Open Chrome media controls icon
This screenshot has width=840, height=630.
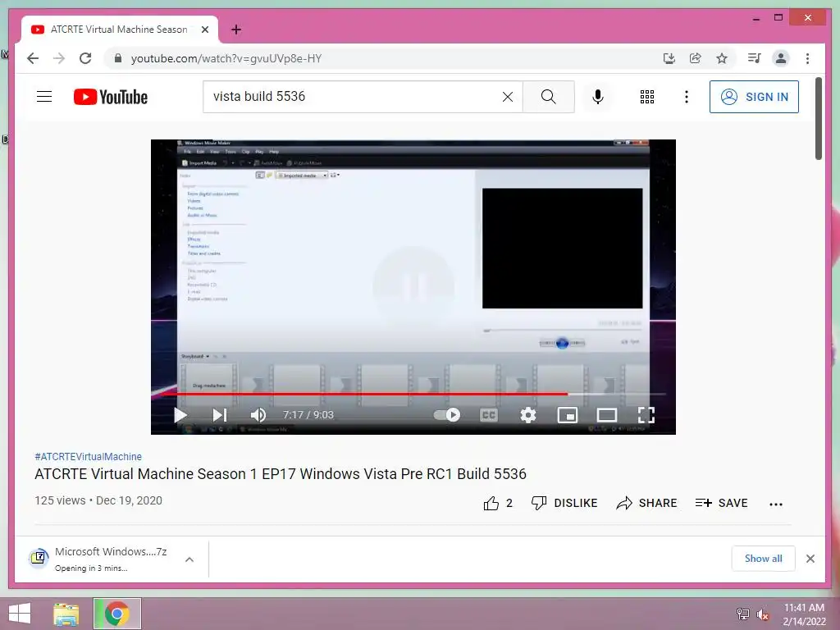point(755,58)
